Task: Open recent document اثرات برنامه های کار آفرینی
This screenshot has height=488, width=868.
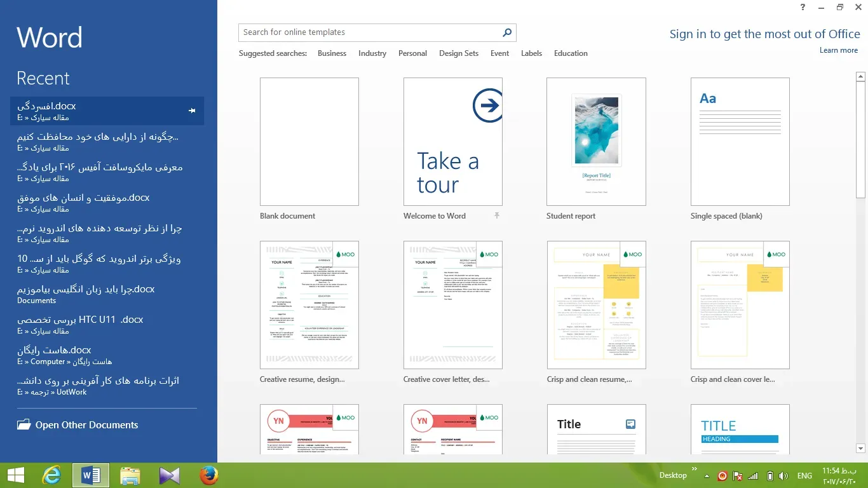Action: (x=107, y=386)
